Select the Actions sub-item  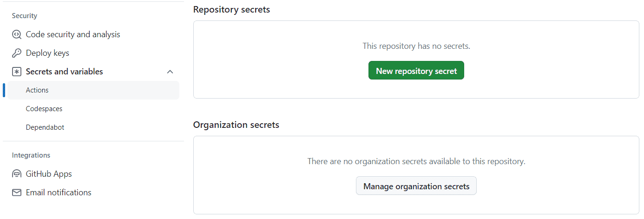[93, 90]
